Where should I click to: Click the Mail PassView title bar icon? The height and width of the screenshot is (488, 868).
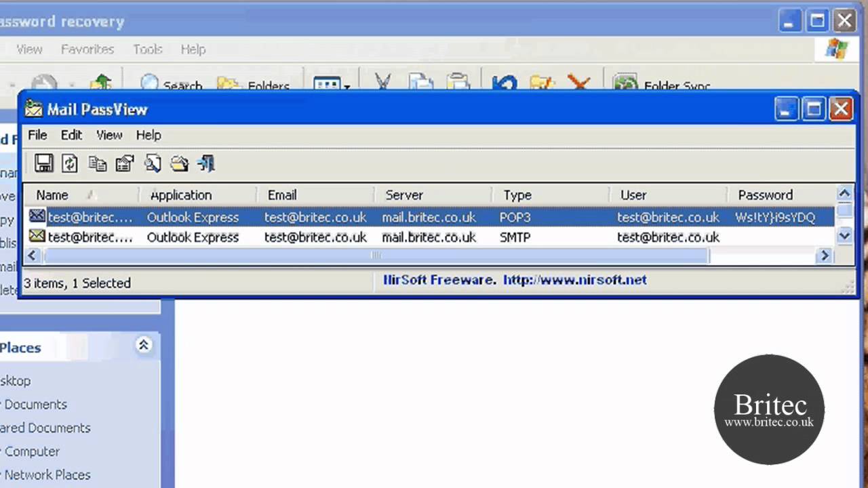pos(33,108)
